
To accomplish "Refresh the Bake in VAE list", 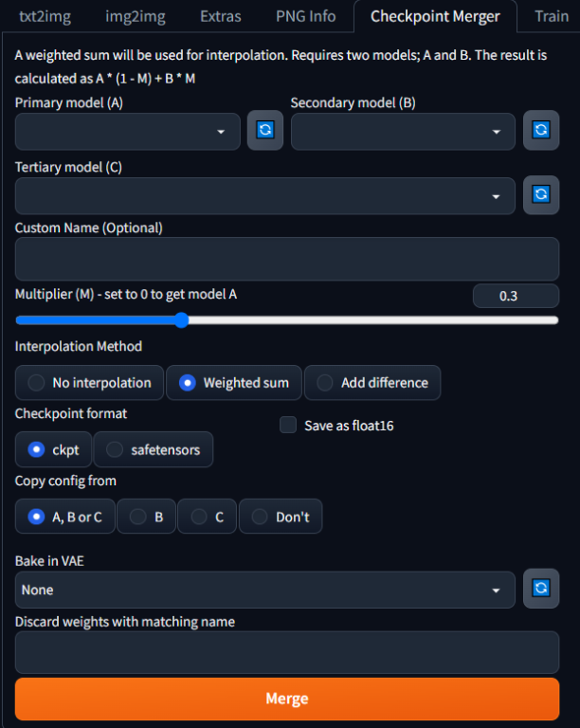I will [x=541, y=589].
